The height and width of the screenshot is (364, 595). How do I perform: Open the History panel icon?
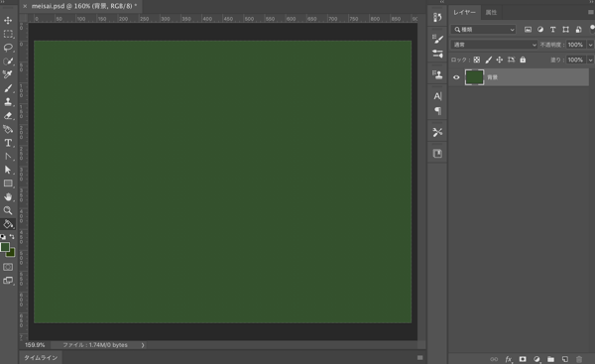pos(437,17)
